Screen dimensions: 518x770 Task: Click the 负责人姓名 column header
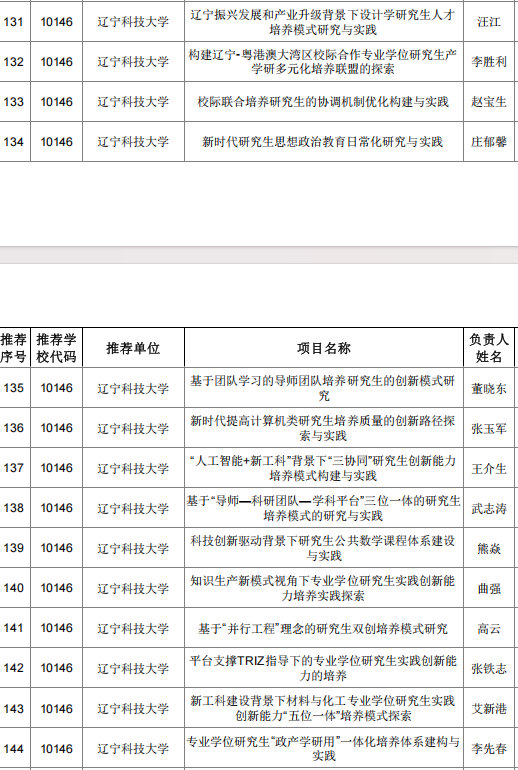coord(489,348)
